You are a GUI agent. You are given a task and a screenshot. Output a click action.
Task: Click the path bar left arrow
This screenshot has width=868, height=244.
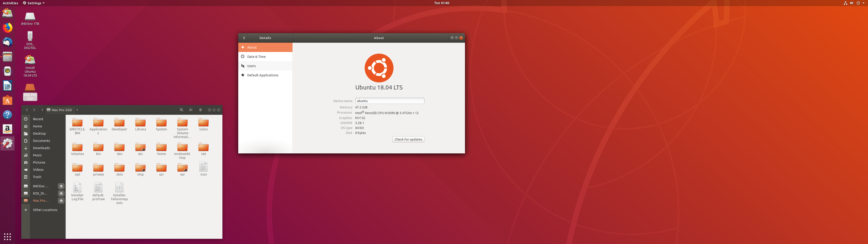[x=42, y=110]
